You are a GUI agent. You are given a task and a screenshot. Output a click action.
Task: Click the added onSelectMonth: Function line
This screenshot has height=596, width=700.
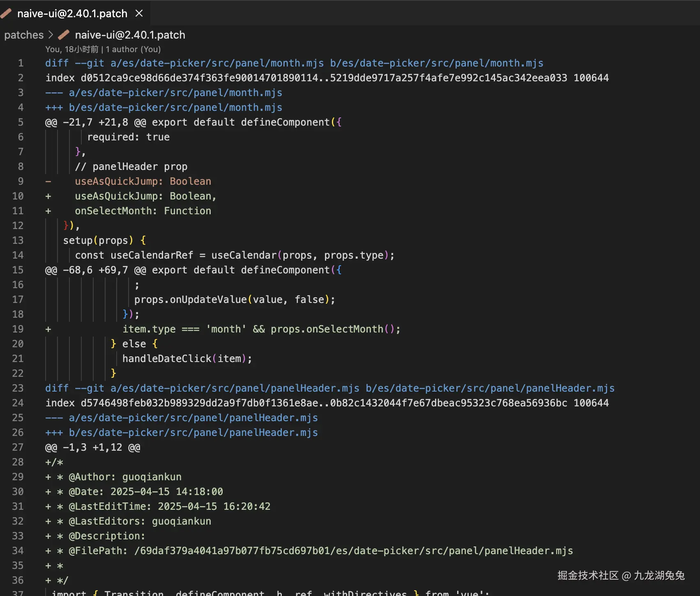pos(143,211)
